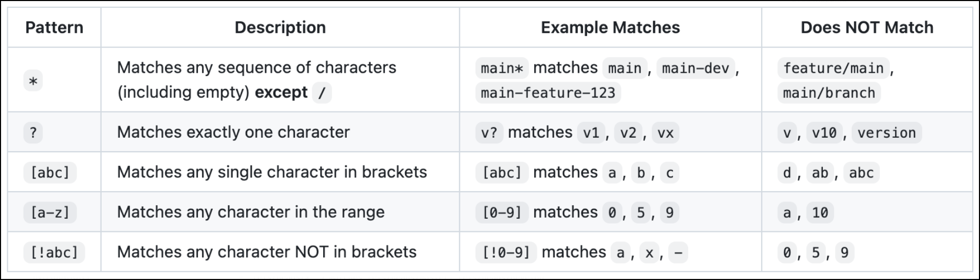Select the question mark pattern code
980x280 pixels.
[x=33, y=132]
